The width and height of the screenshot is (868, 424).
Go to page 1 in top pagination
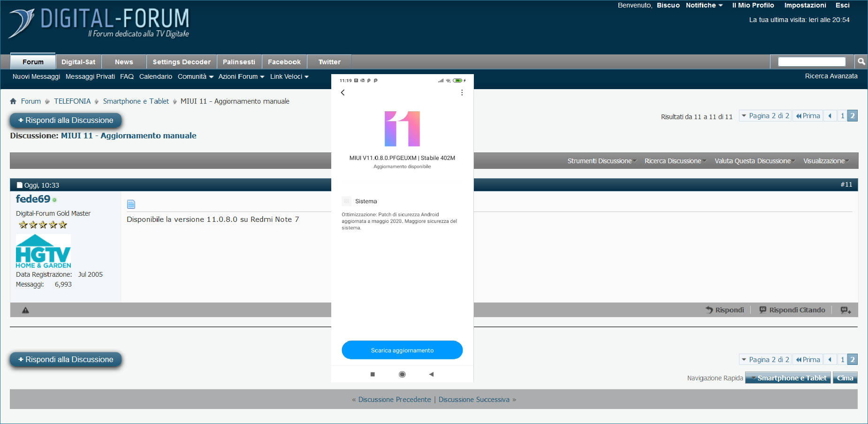point(843,116)
